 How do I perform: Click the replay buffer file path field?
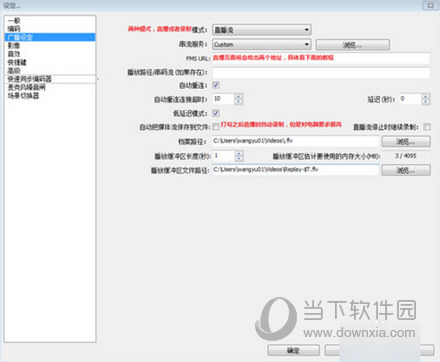coord(296,170)
